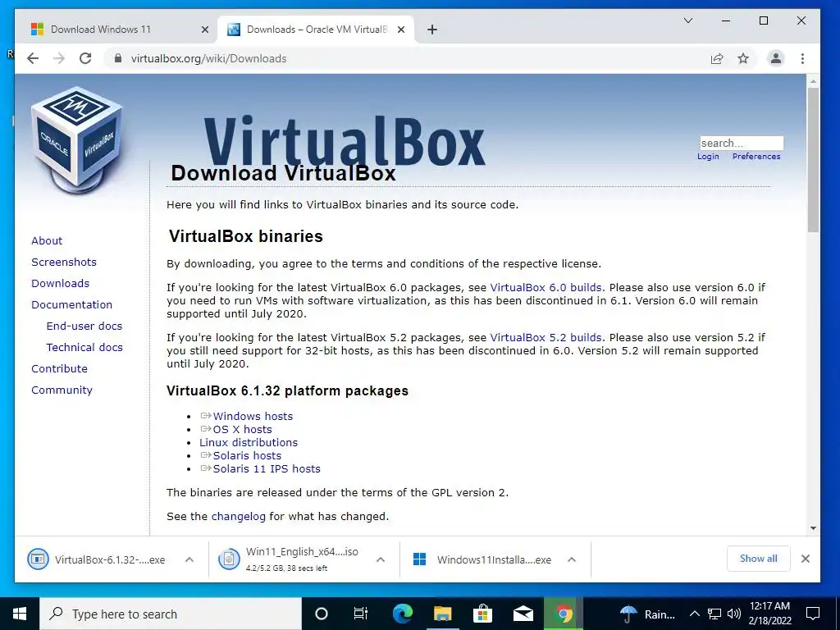The height and width of the screenshot is (630, 840).
Task: Close the Download Windows 11 tab
Action: click(x=204, y=30)
